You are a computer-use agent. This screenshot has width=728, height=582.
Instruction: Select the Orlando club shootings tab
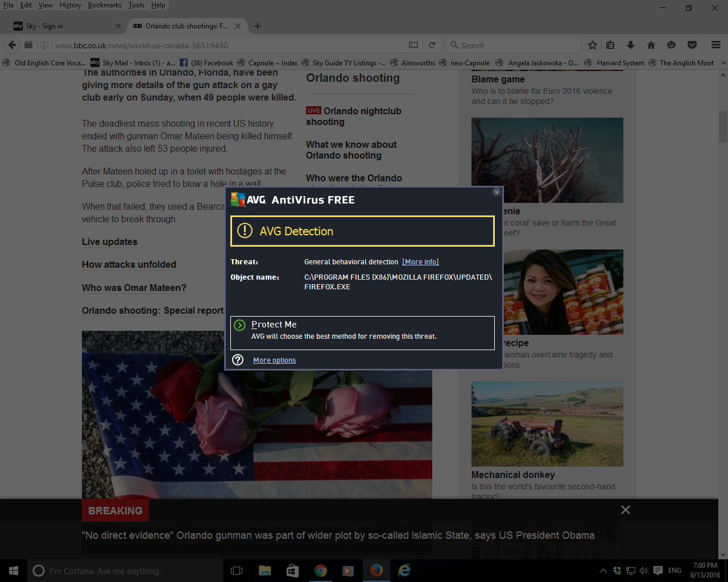click(187, 26)
